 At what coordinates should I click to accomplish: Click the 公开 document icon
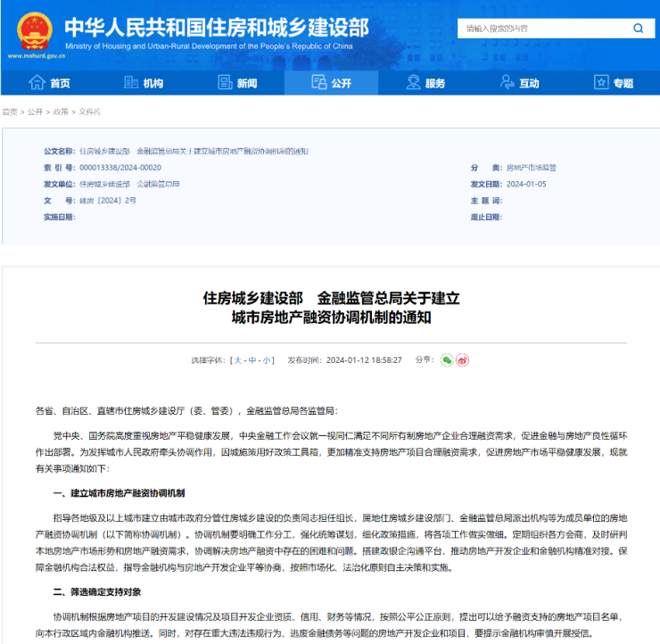[x=319, y=82]
